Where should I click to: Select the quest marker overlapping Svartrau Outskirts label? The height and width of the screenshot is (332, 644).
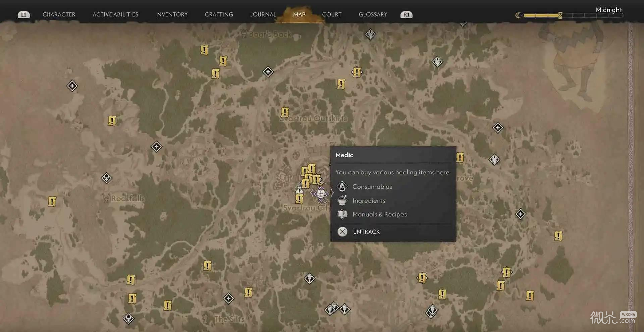click(285, 112)
